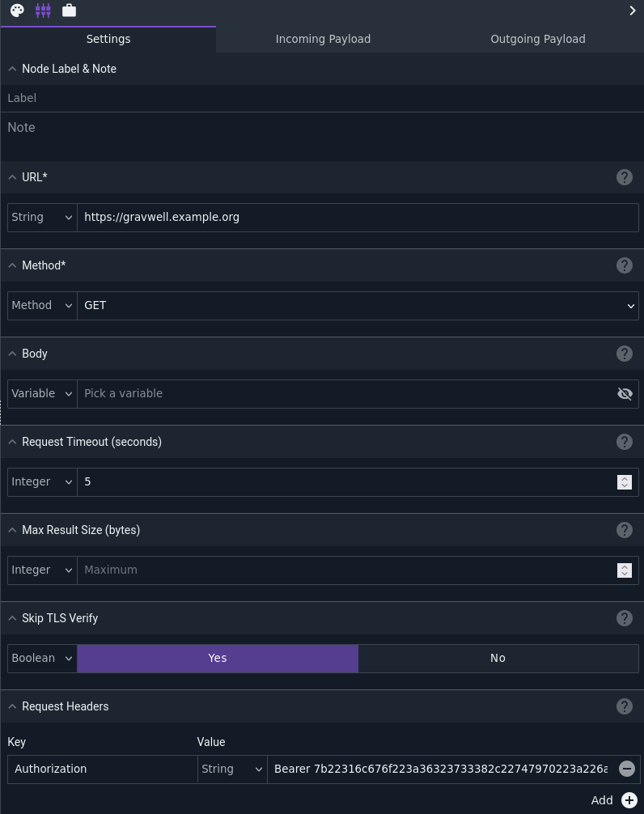644x814 pixels.
Task: Open the Method help question mark
Action: pyautogui.click(x=625, y=265)
